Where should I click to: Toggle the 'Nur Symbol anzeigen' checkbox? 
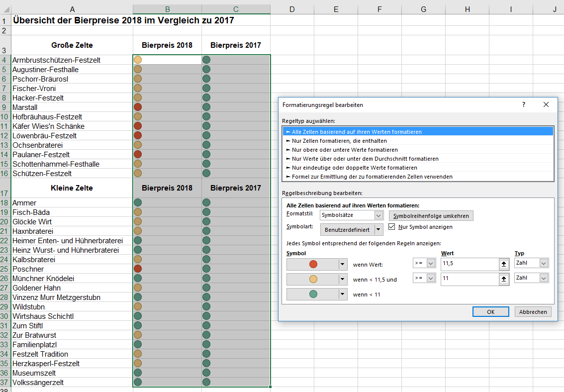(x=392, y=227)
